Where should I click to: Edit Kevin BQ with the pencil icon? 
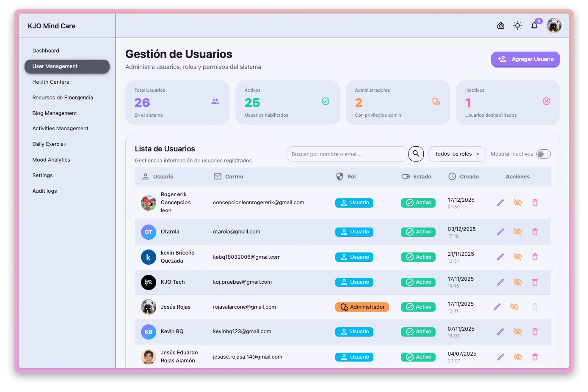500,332
